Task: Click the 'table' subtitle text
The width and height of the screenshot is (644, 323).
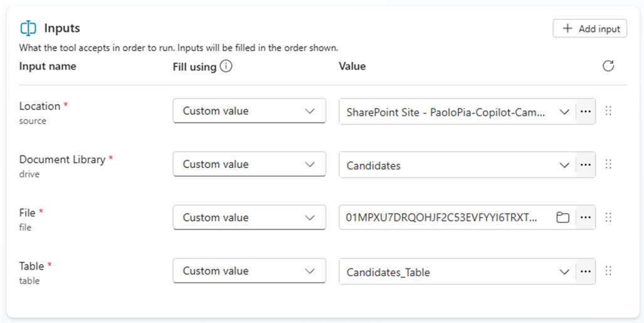Action: tap(29, 281)
